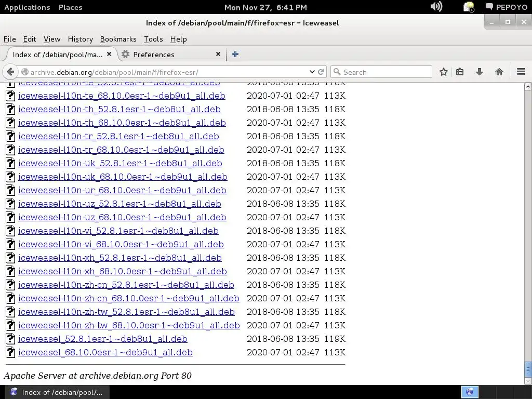Open the Tools menu
The height and width of the screenshot is (399, 532).
coord(153,39)
